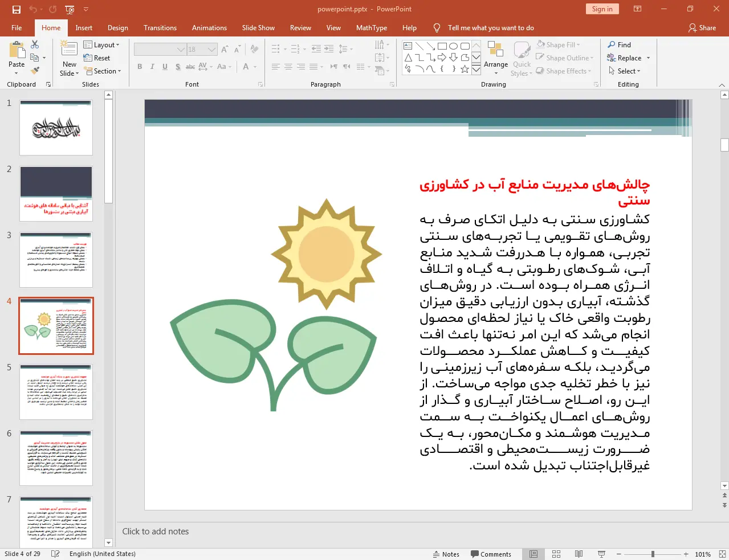Open the File menu

click(17, 27)
